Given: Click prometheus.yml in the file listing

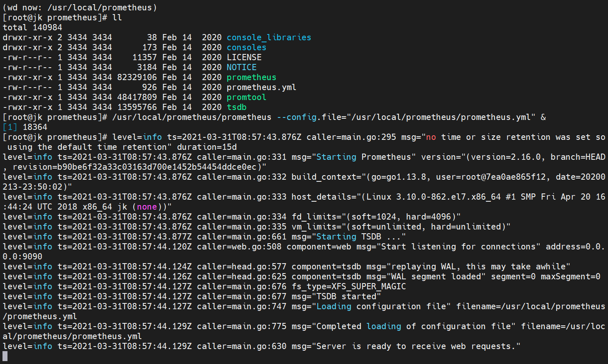Looking at the screenshot, I should [x=261, y=87].
